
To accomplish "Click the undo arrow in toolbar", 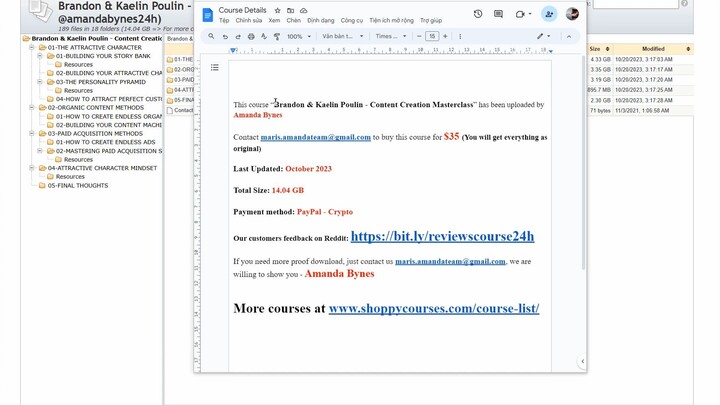I will (227, 36).
